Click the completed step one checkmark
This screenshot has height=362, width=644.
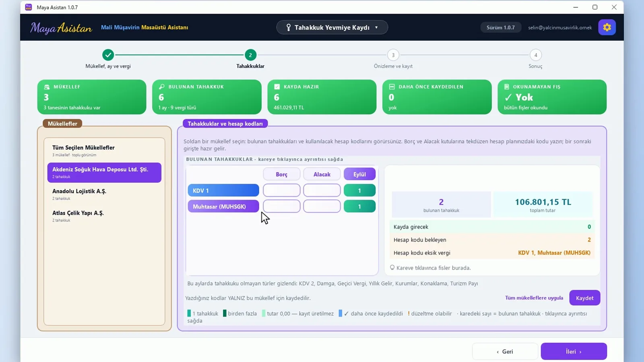[x=108, y=55]
